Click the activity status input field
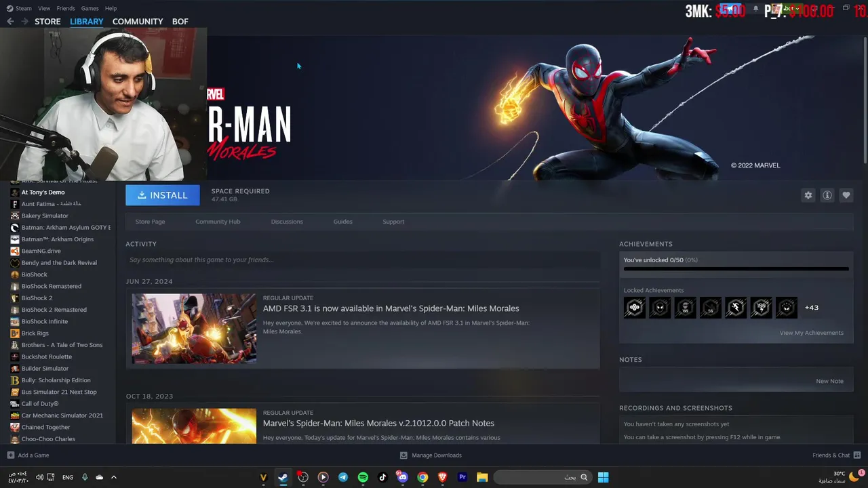Viewport: 868px width, 488px height. click(x=363, y=260)
